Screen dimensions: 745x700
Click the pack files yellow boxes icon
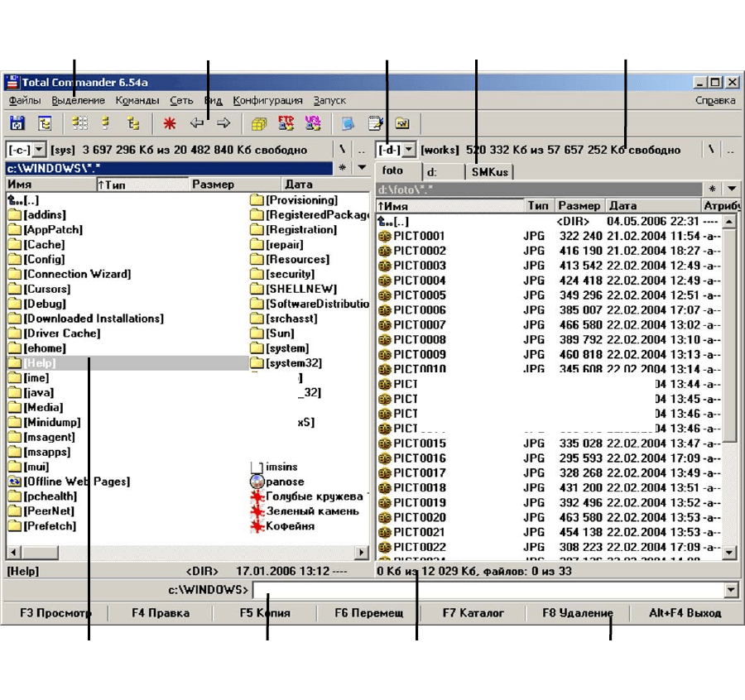[x=258, y=123]
